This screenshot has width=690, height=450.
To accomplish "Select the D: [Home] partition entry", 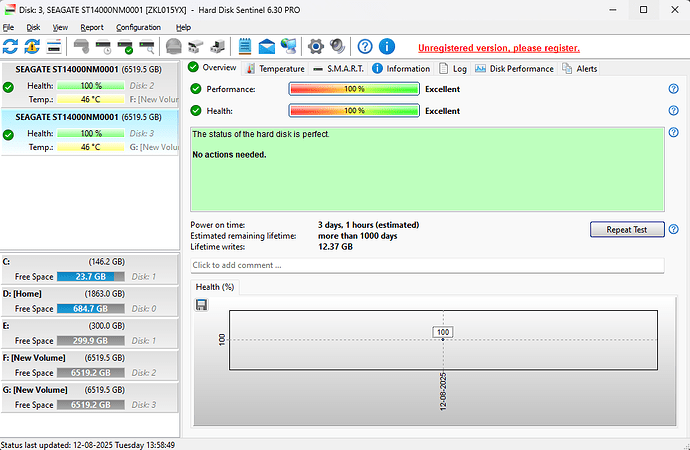I will pyautogui.click(x=90, y=301).
